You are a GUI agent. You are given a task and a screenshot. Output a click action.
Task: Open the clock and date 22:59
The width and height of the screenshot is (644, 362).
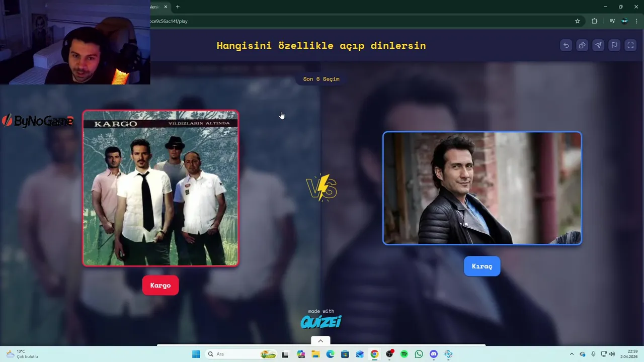click(x=629, y=354)
